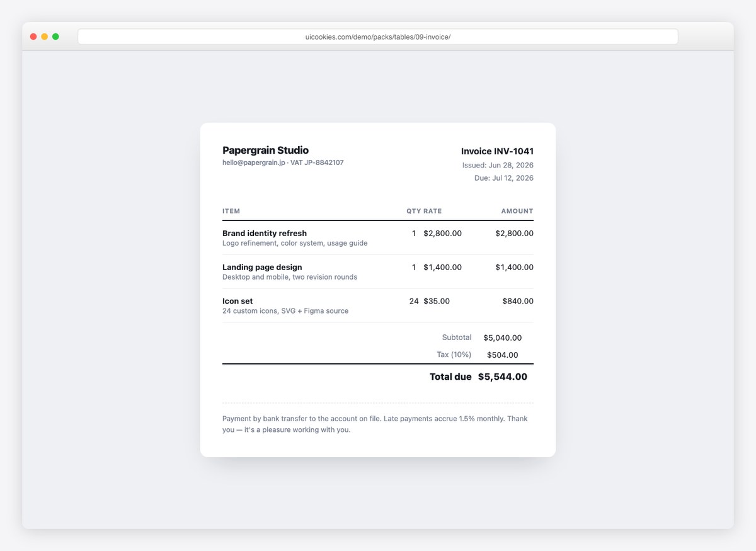The image size is (756, 551).
Task: Select the $35.00 rate cell
Action: (437, 301)
